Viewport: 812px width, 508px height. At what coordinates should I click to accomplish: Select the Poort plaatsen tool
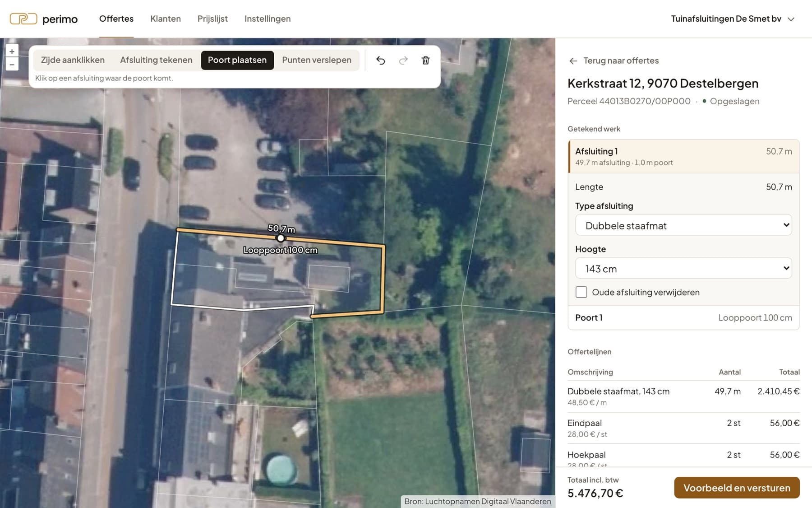[237, 60]
